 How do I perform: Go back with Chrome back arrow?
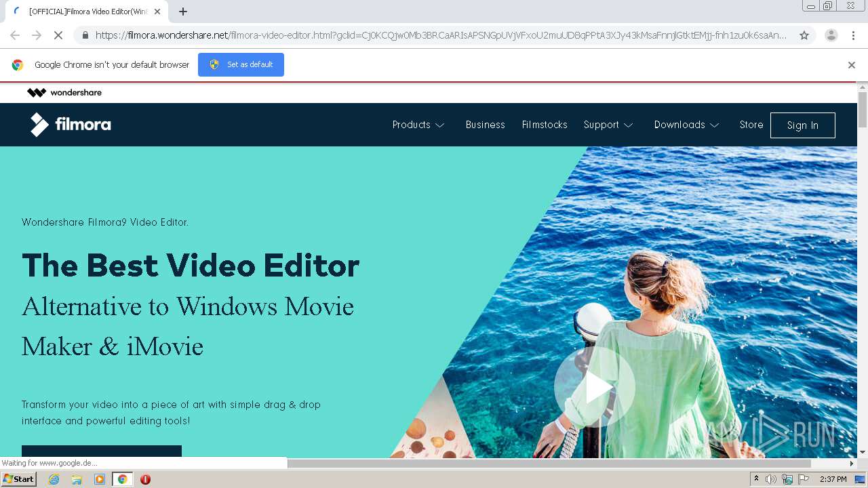pos(15,35)
